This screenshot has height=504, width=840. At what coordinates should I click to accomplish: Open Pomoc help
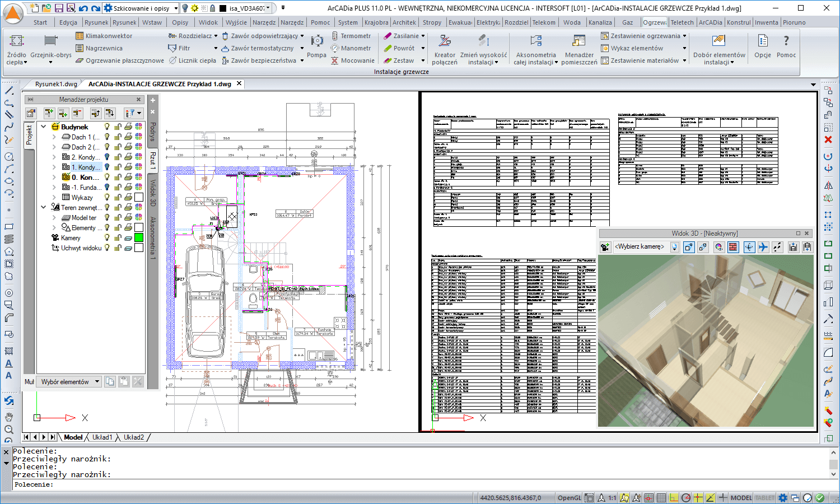786,46
